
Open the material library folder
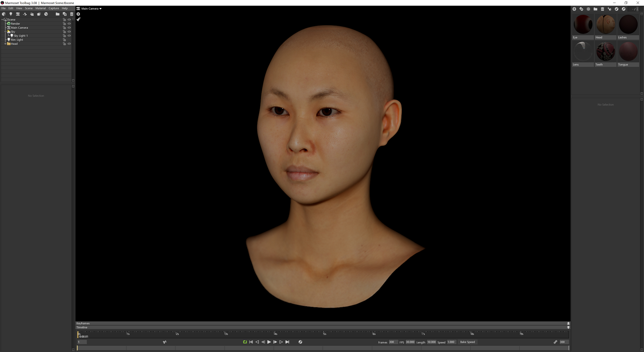[596, 9]
